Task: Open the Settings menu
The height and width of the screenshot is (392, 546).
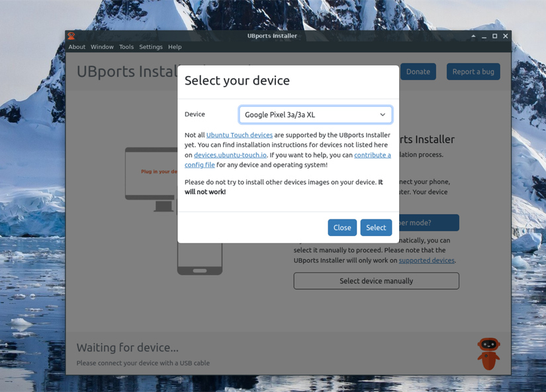Action: click(x=150, y=47)
